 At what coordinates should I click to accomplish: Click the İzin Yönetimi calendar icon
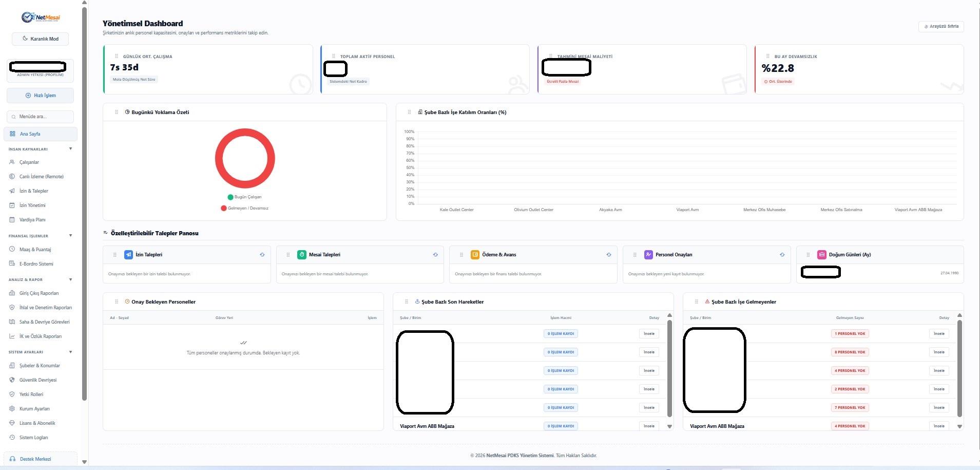pyautogui.click(x=12, y=205)
